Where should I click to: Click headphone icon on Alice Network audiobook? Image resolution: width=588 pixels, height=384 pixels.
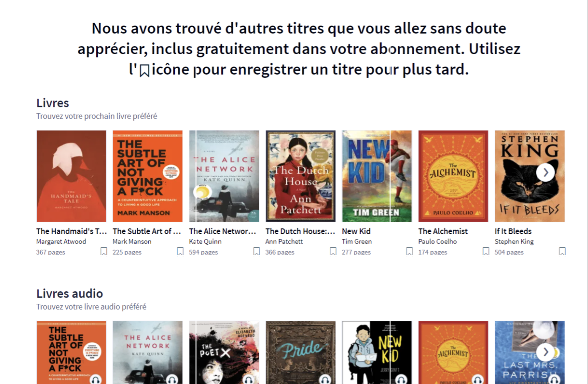click(x=172, y=380)
